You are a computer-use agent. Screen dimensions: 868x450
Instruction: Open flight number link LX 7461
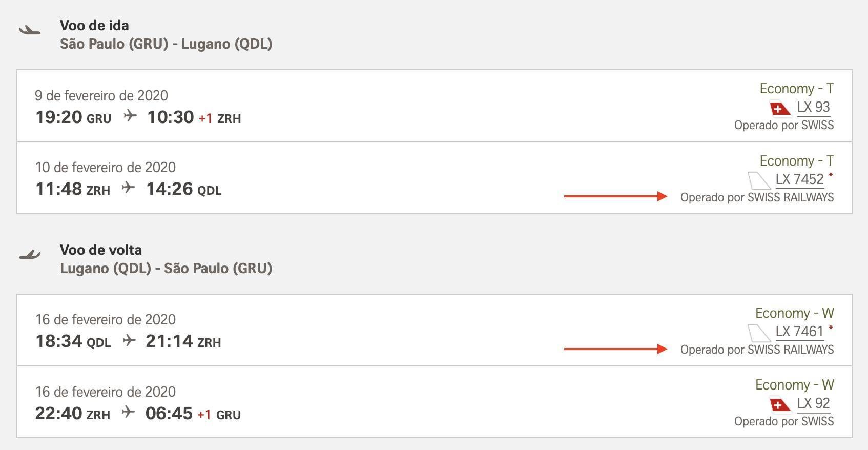(x=800, y=332)
